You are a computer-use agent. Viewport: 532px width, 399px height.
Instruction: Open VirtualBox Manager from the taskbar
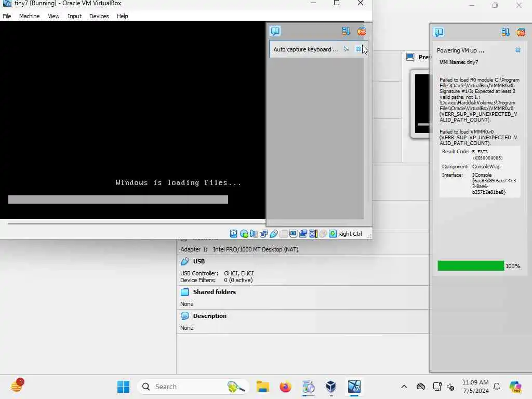[331, 387]
